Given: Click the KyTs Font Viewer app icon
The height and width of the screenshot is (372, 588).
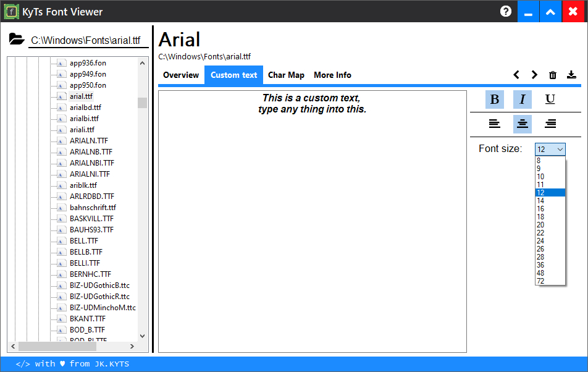Looking at the screenshot, I should (x=11, y=12).
